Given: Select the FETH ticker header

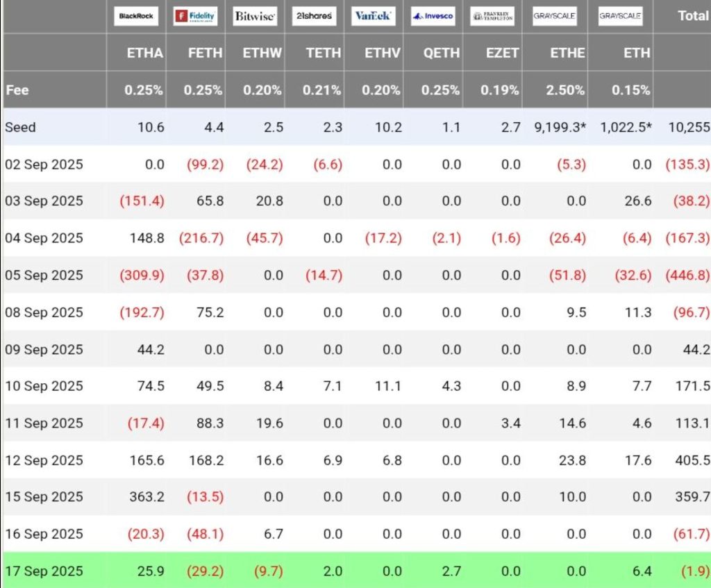Looking at the screenshot, I should (205, 53).
